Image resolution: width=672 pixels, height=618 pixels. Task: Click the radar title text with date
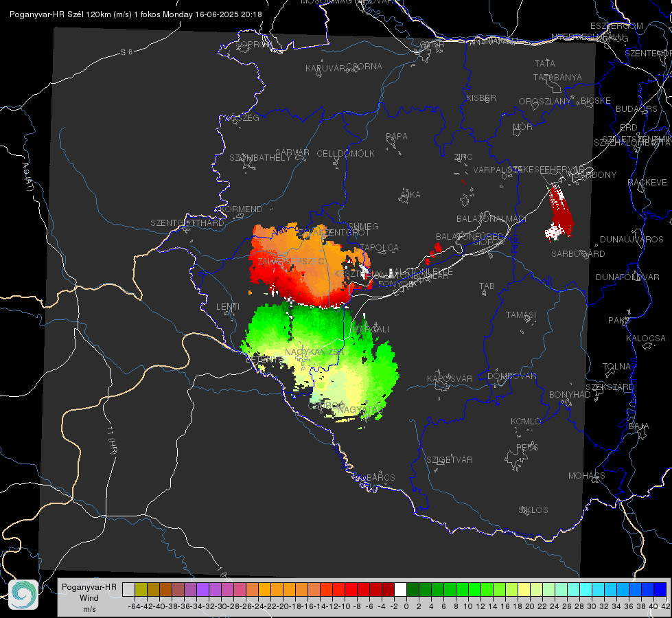[135, 14]
